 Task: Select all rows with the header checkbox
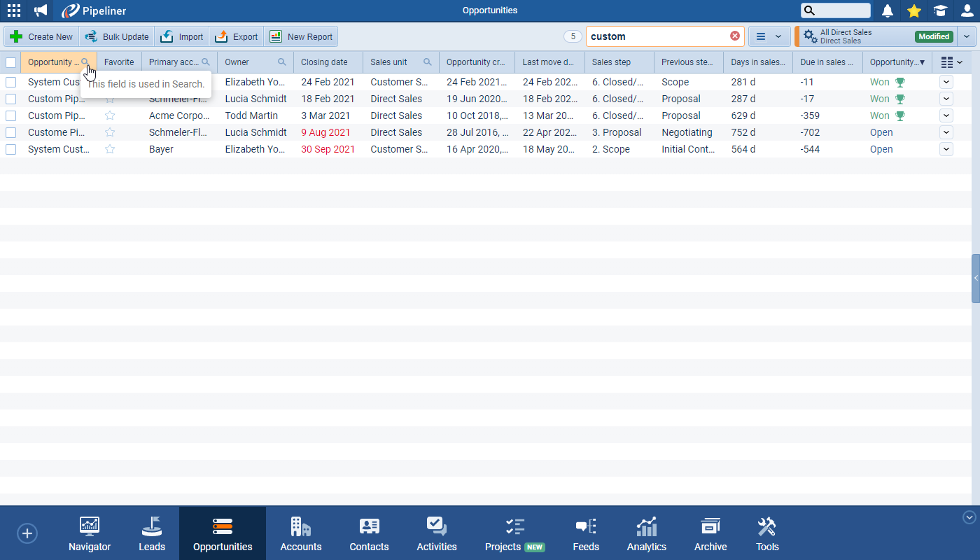[x=10, y=62]
